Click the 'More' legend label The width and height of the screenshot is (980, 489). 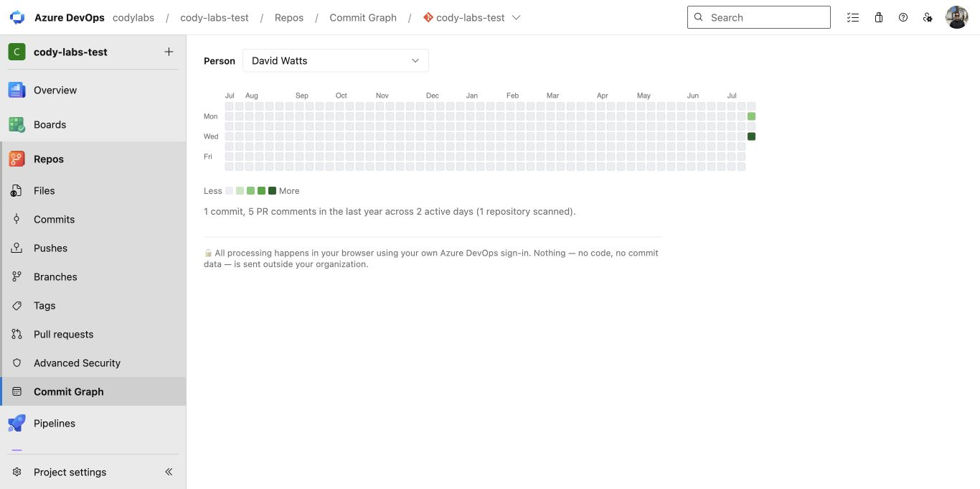coord(289,191)
